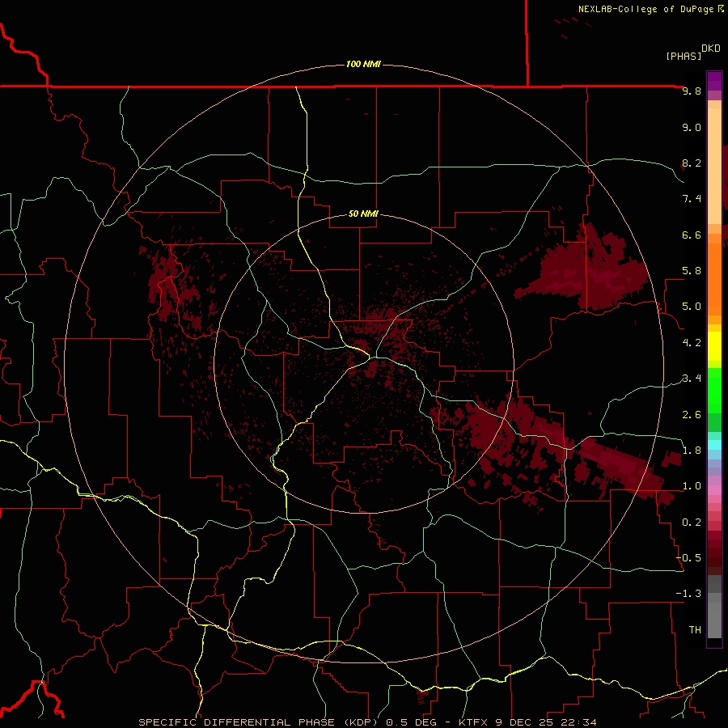Select the 9.8 value on the color scale

tap(692, 91)
